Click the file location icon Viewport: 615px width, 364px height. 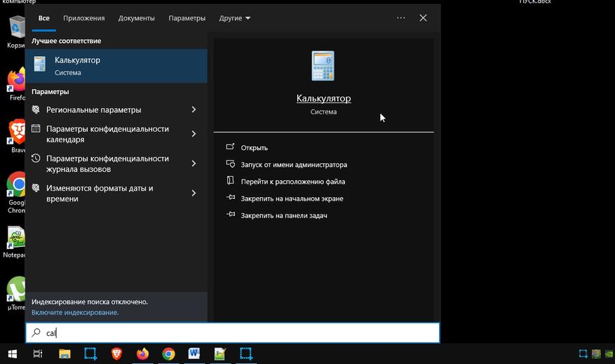pos(230,180)
